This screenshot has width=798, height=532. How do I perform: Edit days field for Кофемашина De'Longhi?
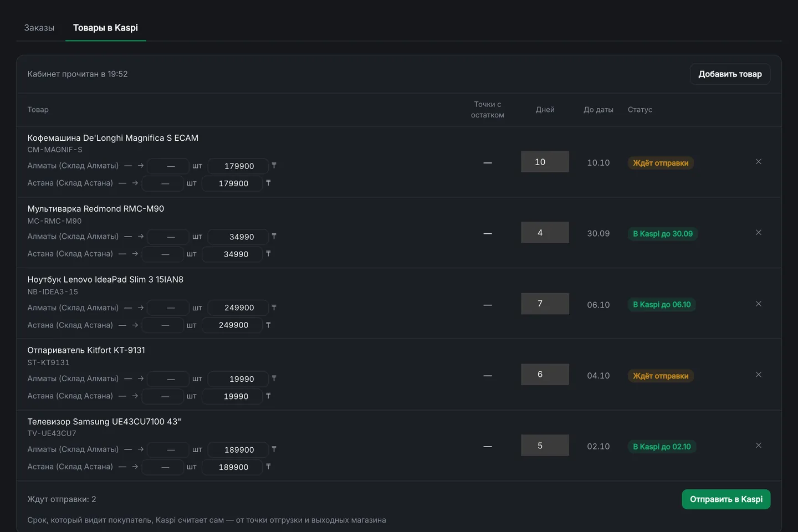[x=545, y=162]
